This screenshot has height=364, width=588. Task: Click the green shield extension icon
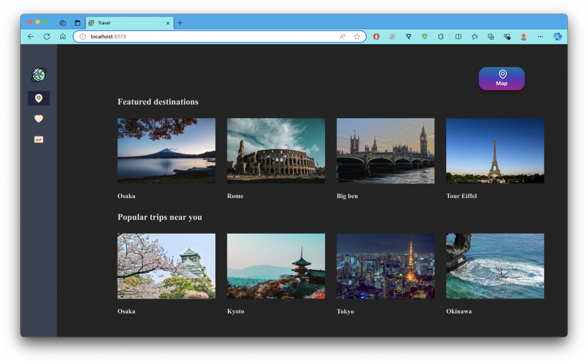coord(424,36)
